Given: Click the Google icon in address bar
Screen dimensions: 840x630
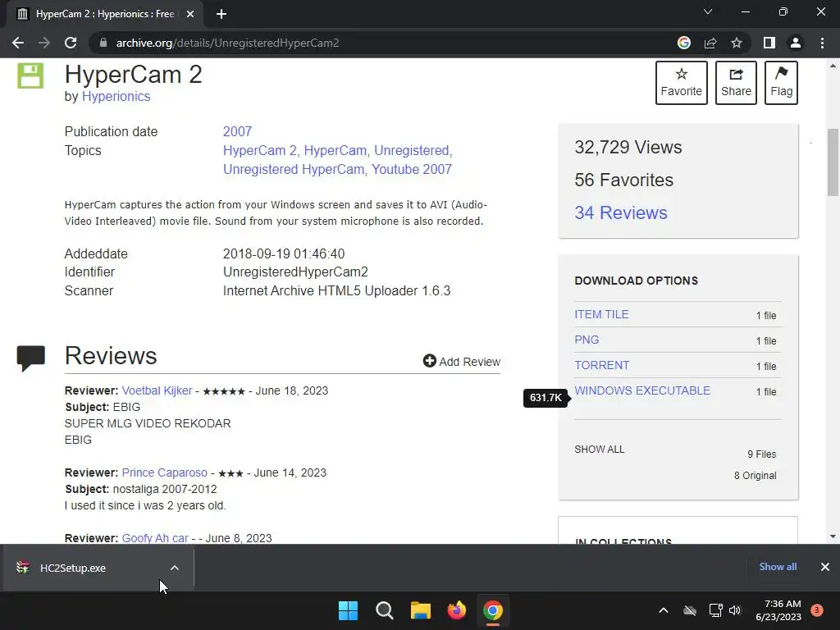Looking at the screenshot, I should pos(684,43).
